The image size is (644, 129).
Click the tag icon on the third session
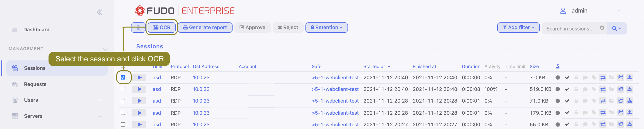pyautogui.click(x=594, y=101)
